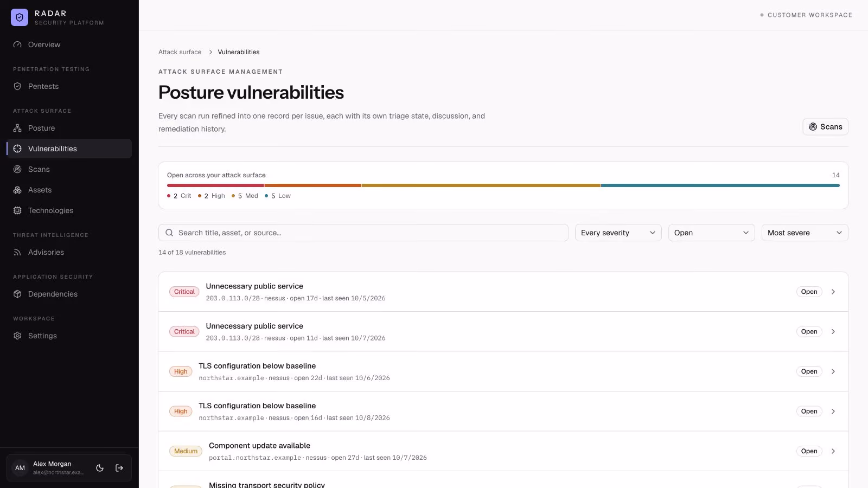Click the Posture hierarchy icon in sidebar
868x488 pixels.
17,128
